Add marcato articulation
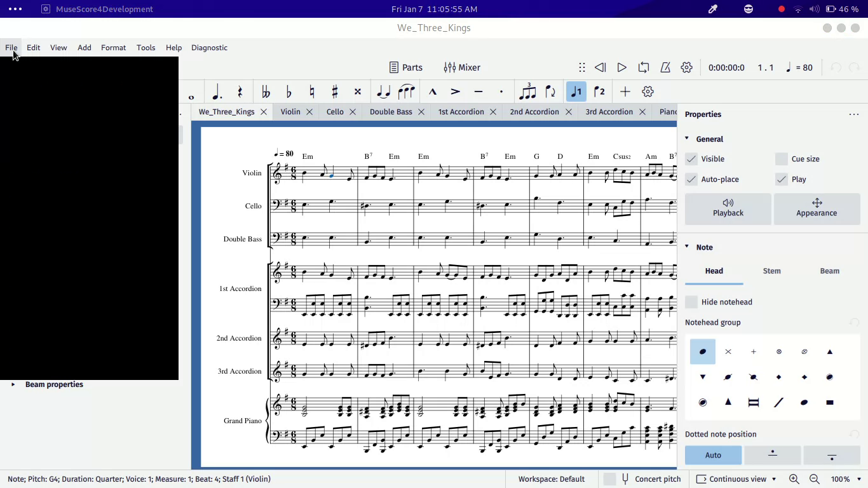868x488 pixels. 433,92
